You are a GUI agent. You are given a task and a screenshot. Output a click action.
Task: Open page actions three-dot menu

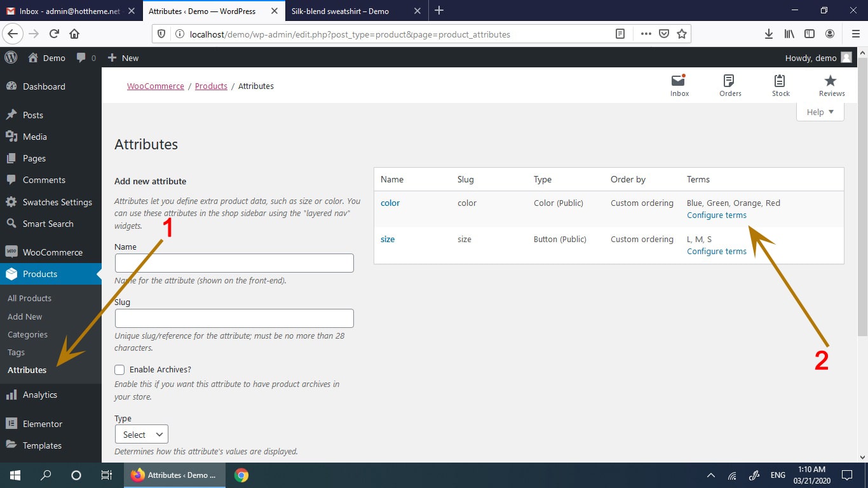(646, 34)
